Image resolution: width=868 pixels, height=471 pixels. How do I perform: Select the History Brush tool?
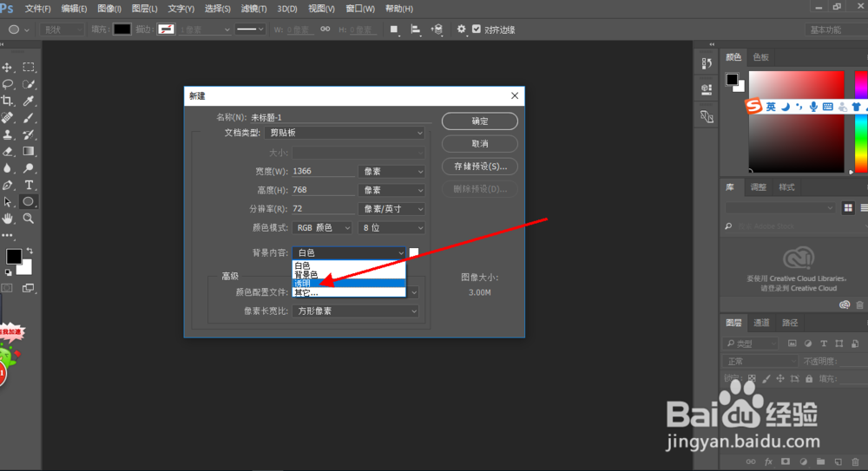click(x=29, y=134)
